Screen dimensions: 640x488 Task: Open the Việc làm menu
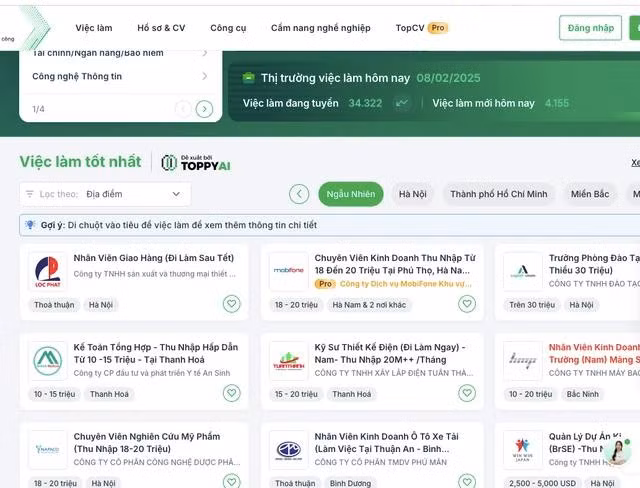pyautogui.click(x=94, y=28)
